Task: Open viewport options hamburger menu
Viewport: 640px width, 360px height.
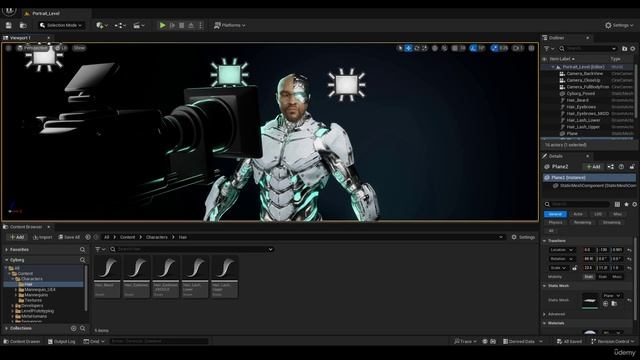Action: [x=9, y=48]
